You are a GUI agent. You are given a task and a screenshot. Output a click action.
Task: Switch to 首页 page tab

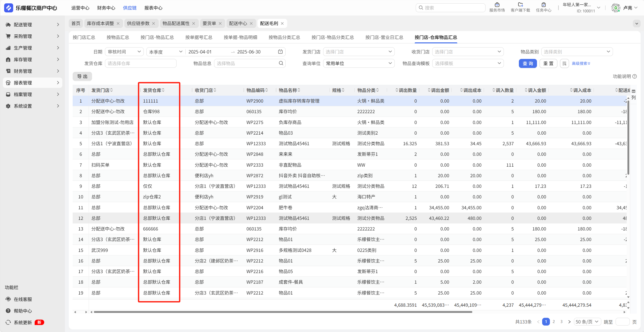click(x=76, y=24)
